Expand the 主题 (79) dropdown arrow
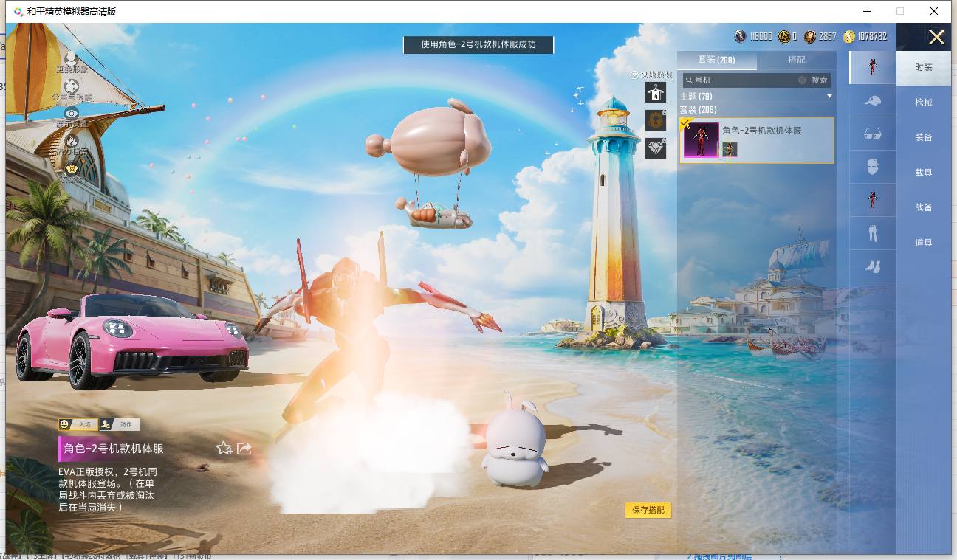The image size is (957, 560). point(829,97)
